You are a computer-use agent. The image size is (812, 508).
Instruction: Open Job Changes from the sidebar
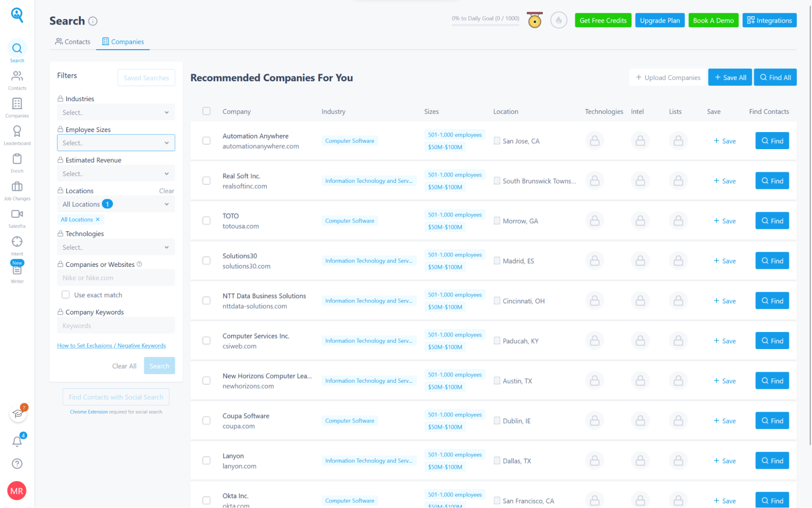[17, 190]
